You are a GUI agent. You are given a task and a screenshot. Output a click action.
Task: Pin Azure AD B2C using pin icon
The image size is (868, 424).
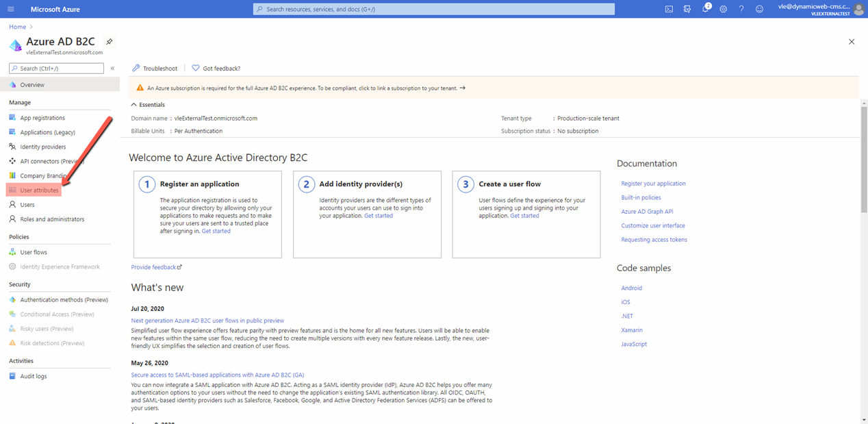pos(110,42)
